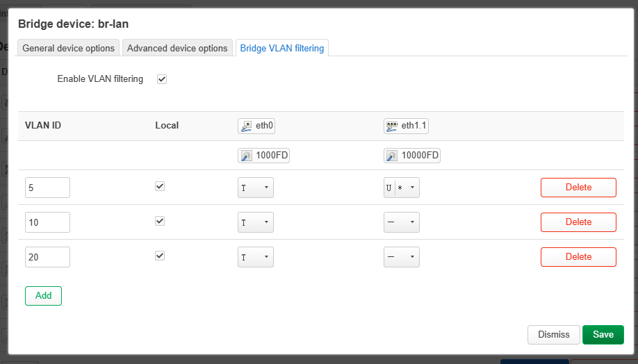638x364 pixels.
Task: Uncheck Local for VLAN 20
Action: tap(160, 256)
